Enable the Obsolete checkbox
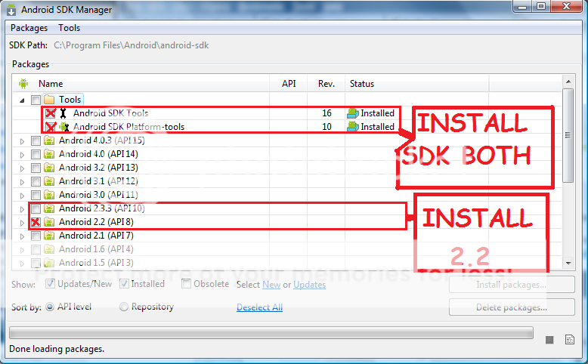The image size is (588, 364). (x=186, y=284)
